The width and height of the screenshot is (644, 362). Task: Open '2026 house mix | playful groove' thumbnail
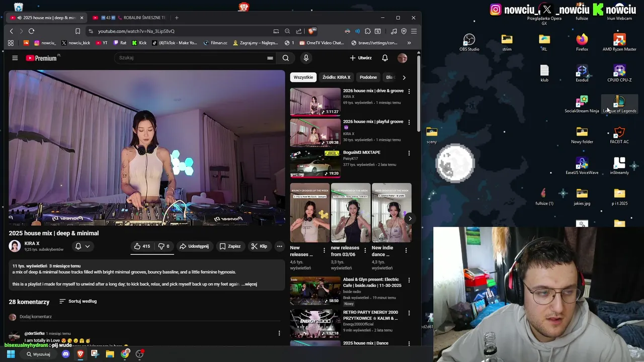pos(315,133)
